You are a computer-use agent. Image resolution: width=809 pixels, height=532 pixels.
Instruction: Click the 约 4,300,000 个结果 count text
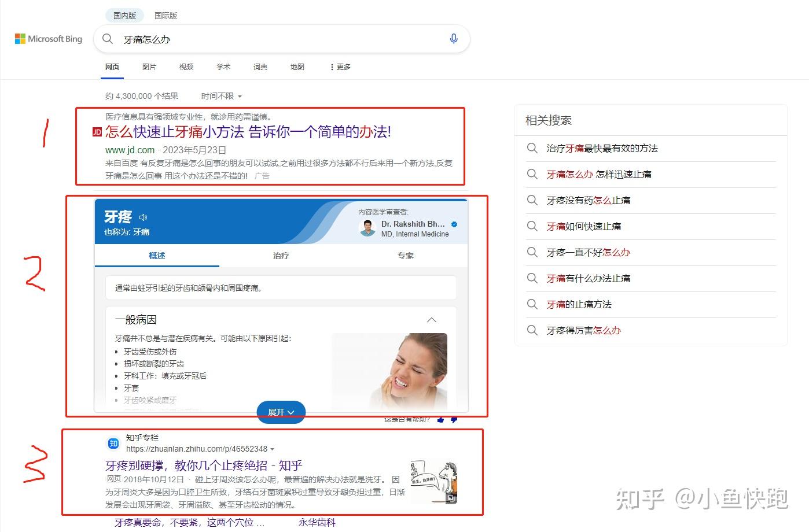tap(142, 96)
